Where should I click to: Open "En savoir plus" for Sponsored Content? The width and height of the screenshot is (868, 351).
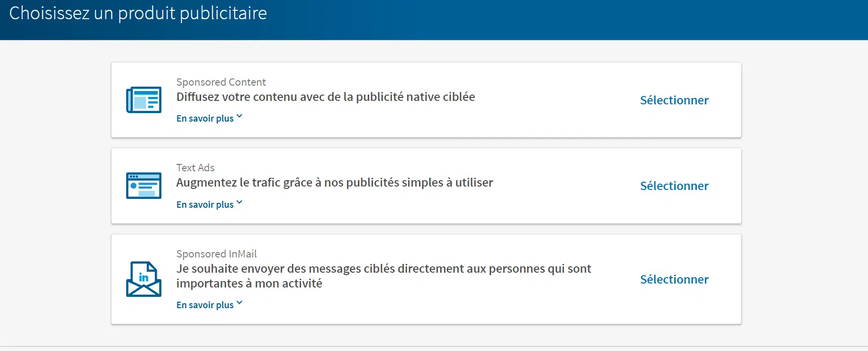[x=205, y=119]
